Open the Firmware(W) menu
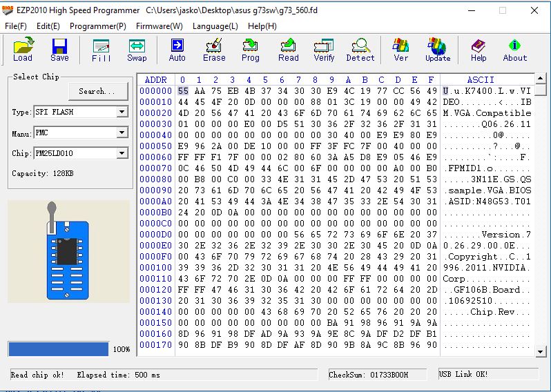The width and height of the screenshot is (551, 392). pyautogui.click(x=159, y=26)
